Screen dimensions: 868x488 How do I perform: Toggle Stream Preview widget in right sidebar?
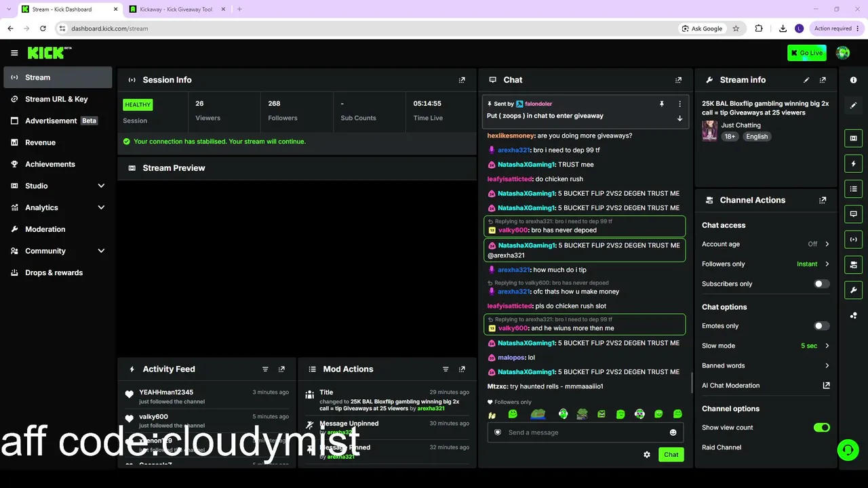tap(853, 138)
